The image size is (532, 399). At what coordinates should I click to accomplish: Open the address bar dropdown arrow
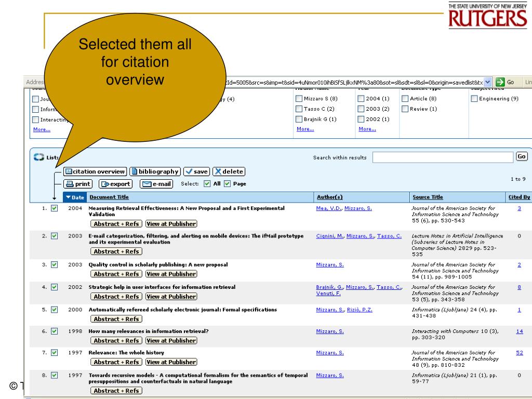(487, 82)
